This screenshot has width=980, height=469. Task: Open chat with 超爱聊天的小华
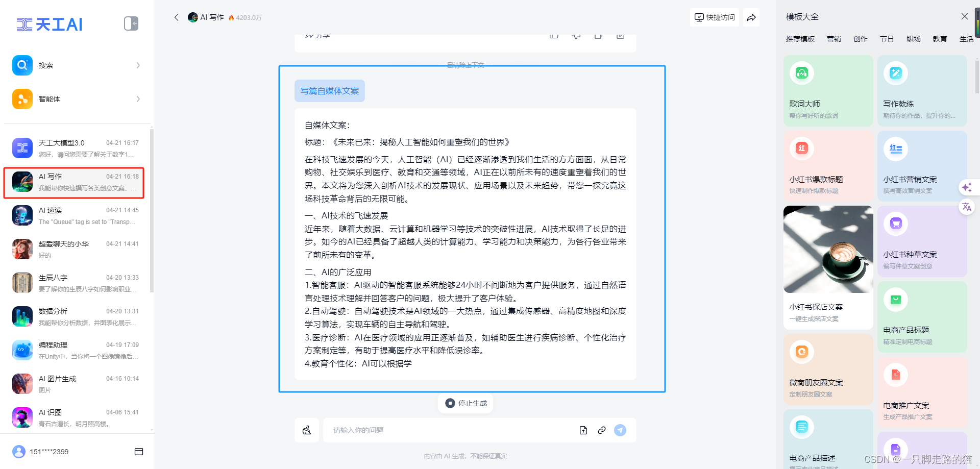[76, 249]
